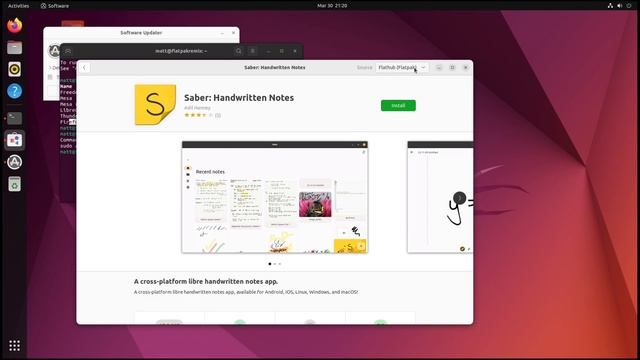Launch Firefox from the dock

[x=15, y=25]
